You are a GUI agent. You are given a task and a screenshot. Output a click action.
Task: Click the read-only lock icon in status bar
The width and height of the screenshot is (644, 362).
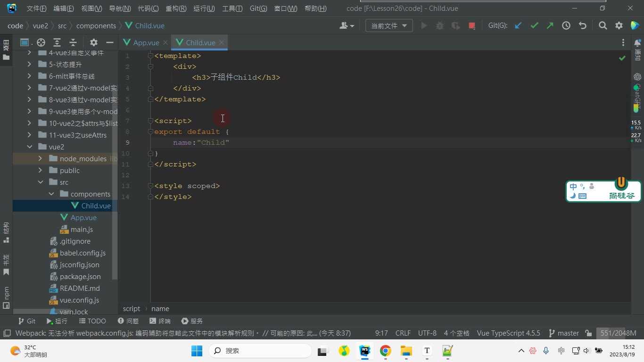tap(588, 333)
